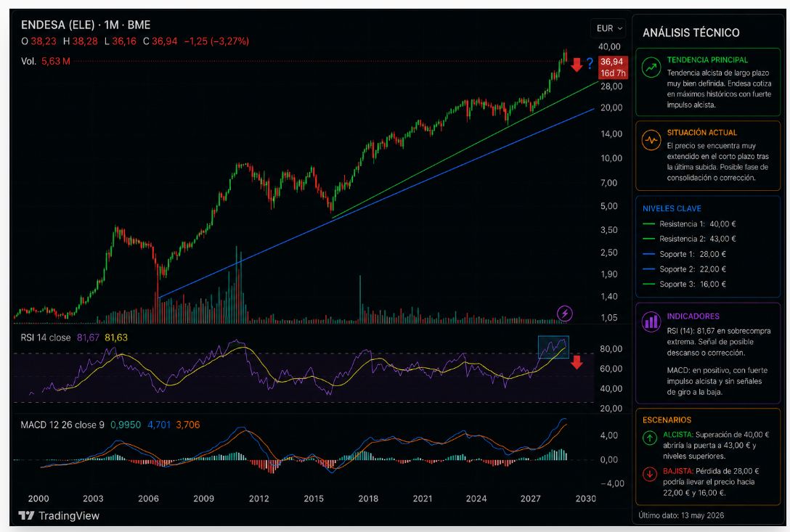Open the EUR currency dropdown

coord(608,29)
